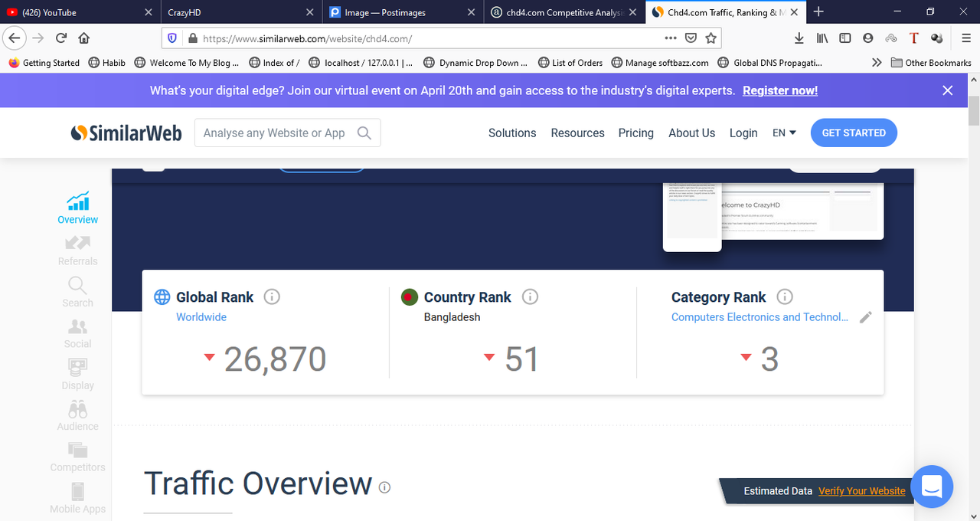The image size is (980, 521).
Task: Click the Category Rank info icon
Action: tap(785, 297)
